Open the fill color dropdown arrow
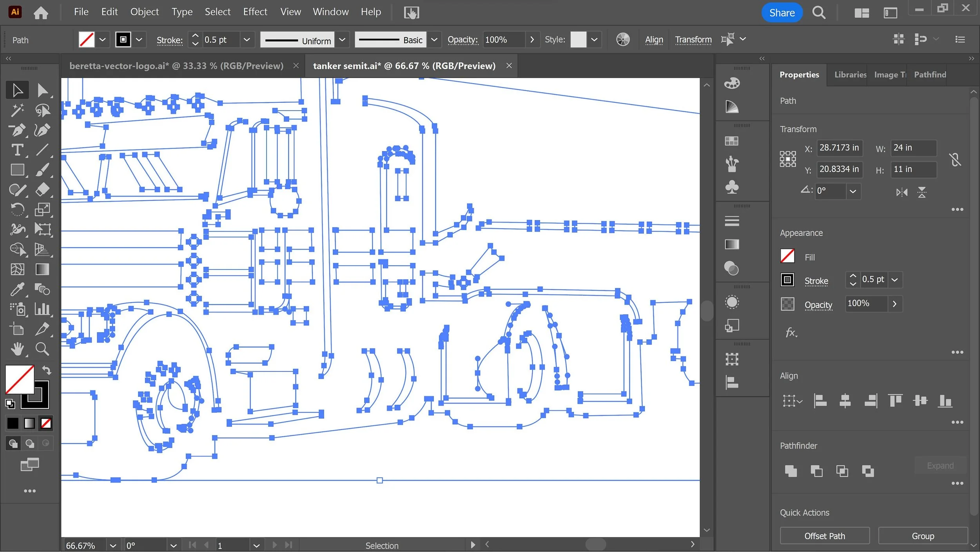Image resolution: width=980 pixels, height=552 pixels. pyautogui.click(x=102, y=40)
